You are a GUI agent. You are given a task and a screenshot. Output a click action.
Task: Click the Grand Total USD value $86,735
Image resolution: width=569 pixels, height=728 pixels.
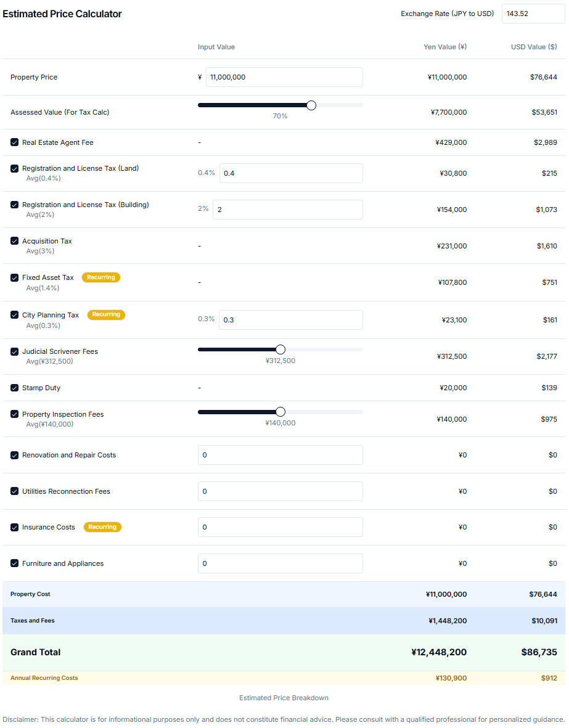point(539,652)
